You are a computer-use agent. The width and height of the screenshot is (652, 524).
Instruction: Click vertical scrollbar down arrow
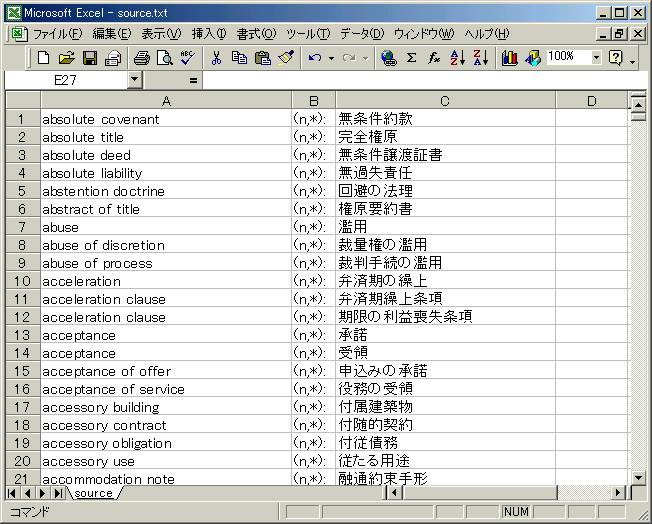638,477
